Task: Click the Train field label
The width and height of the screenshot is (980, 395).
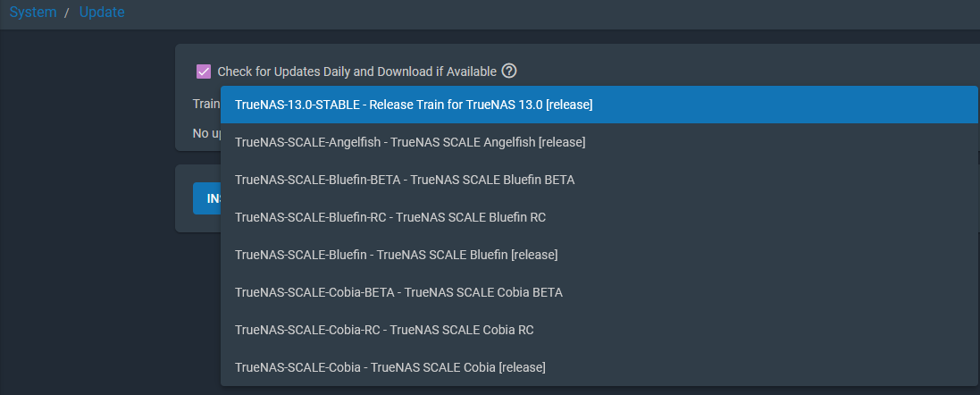Action: pyautogui.click(x=206, y=103)
